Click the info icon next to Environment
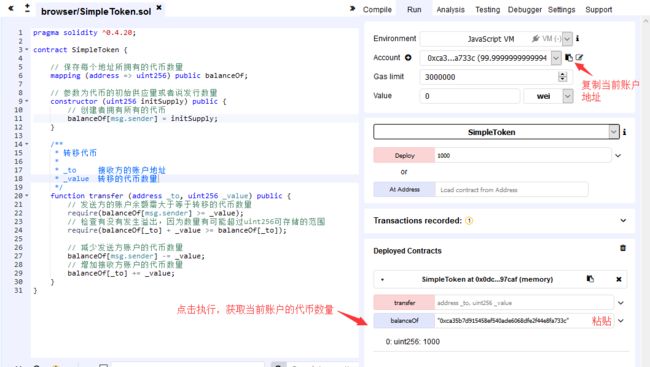Viewport: 650px width, 367px height. click(577, 38)
